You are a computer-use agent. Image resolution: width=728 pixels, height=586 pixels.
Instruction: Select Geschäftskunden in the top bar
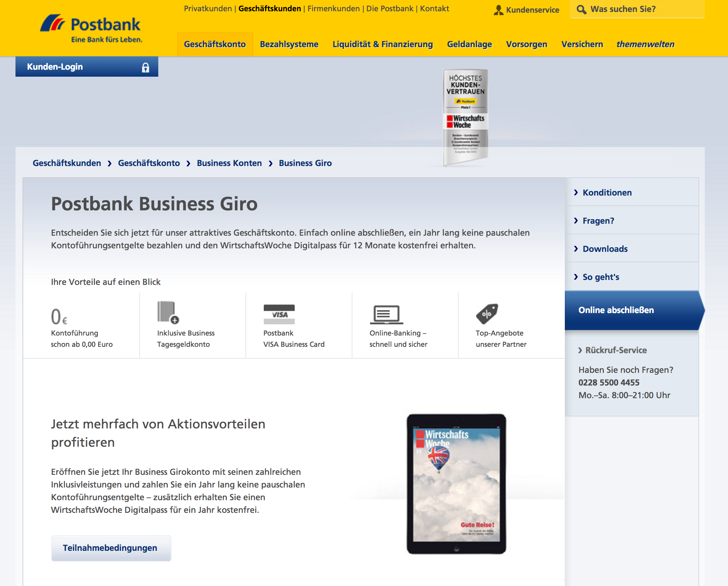pos(270,8)
